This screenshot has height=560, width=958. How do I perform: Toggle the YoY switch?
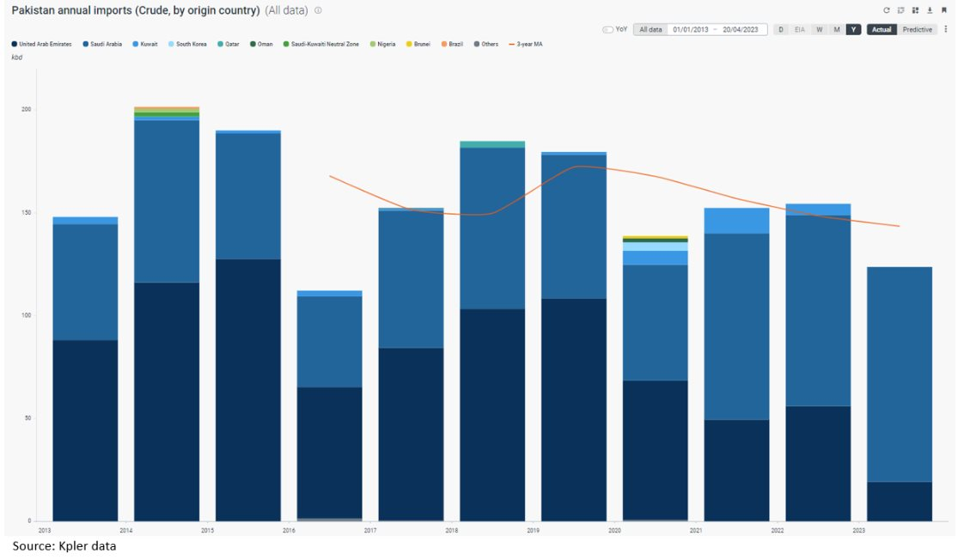[608, 29]
